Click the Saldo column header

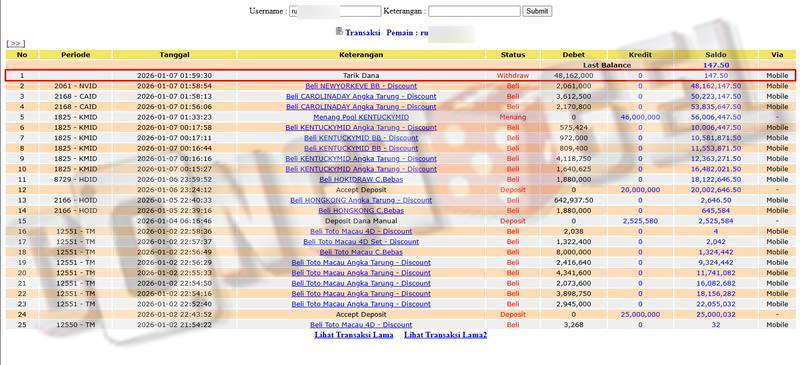[716, 55]
